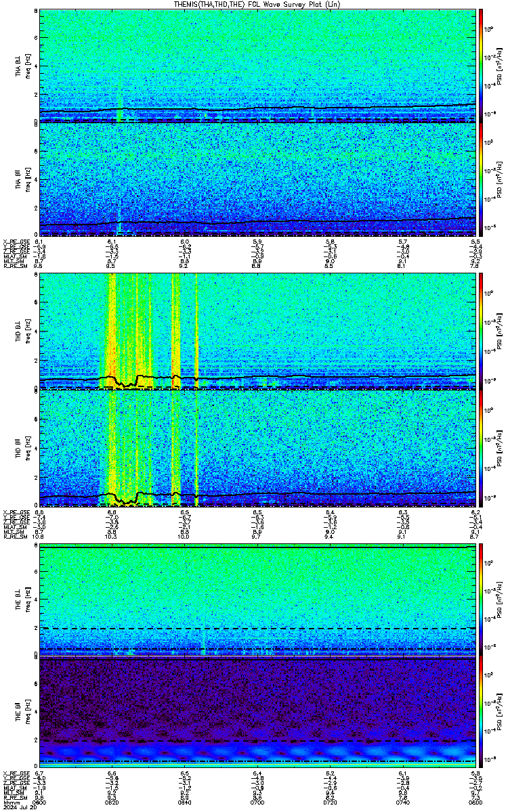This screenshot has height=812, width=508.
Task: Click the hhmm time format label
Action: pos(10,803)
